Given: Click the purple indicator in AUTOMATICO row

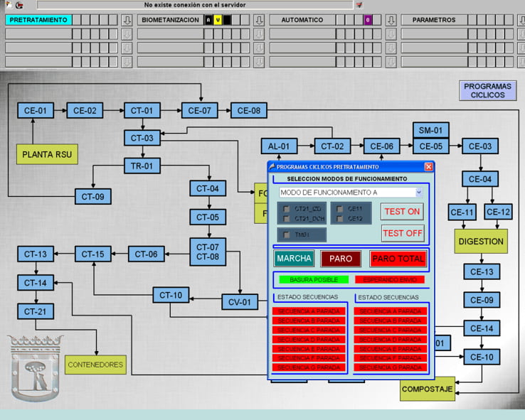Looking at the screenshot, I should click(368, 20).
